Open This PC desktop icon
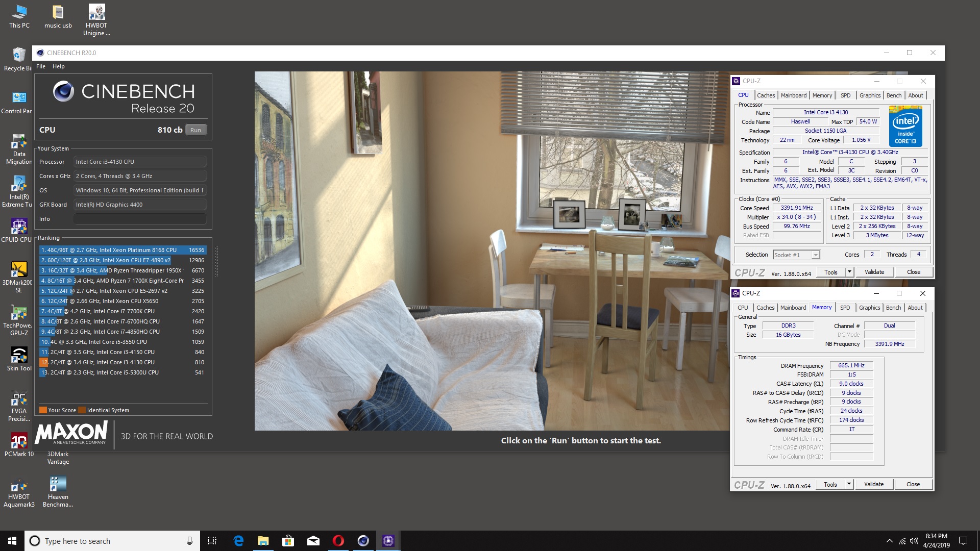Viewport: 980px width, 551px height. 19,16
